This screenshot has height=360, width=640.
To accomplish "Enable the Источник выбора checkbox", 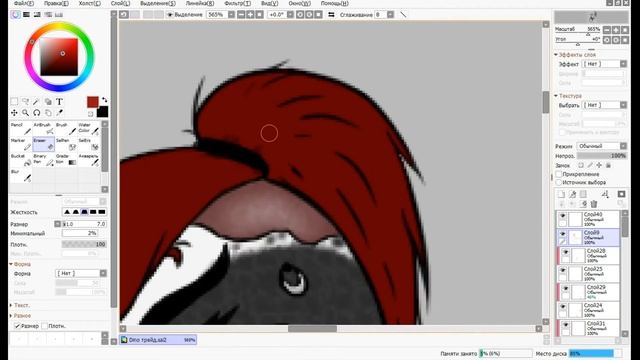I will (x=559, y=182).
